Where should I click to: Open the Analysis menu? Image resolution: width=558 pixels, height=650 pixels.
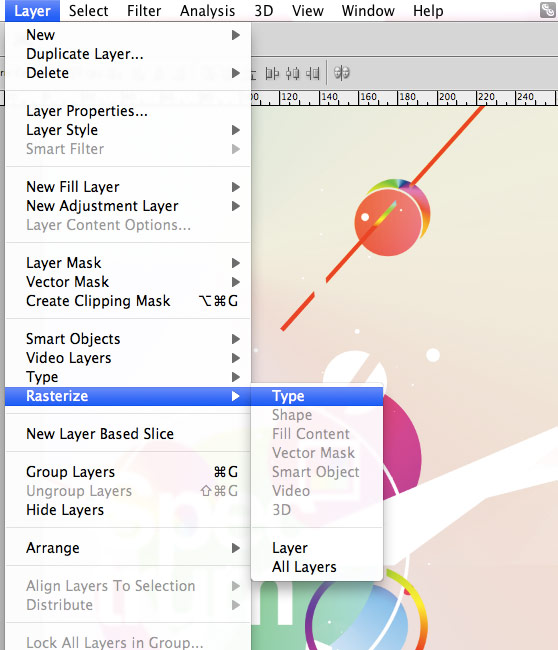click(x=207, y=11)
